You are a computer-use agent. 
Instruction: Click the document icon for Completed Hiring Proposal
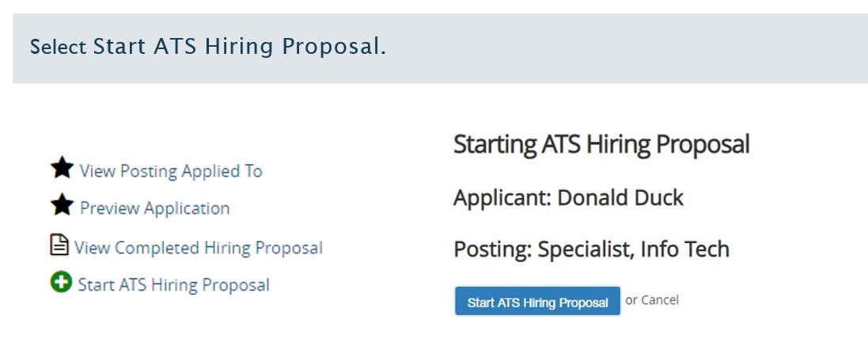click(59, 246)
